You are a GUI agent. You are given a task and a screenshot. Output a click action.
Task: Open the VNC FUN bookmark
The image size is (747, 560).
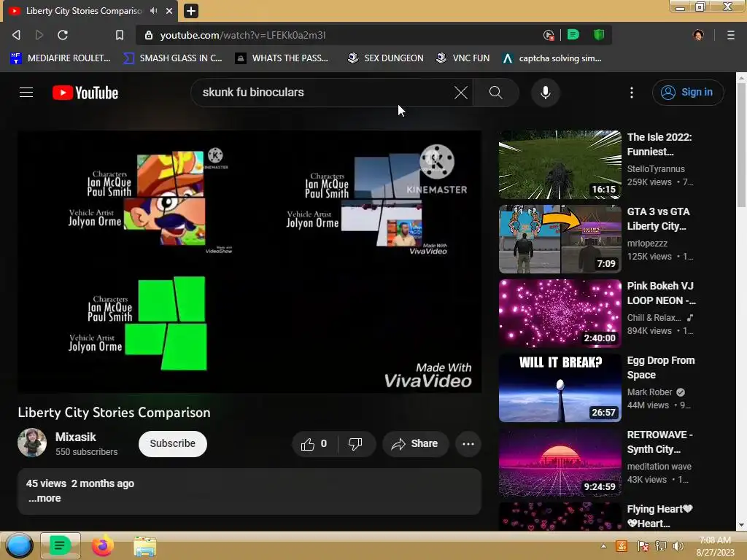[463, 58]
